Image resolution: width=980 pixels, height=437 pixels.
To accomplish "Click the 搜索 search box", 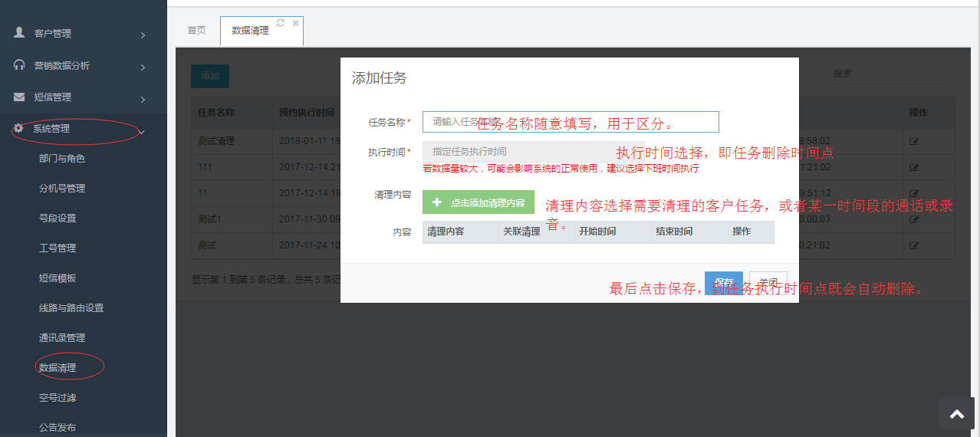I will [x=889, y=74].
